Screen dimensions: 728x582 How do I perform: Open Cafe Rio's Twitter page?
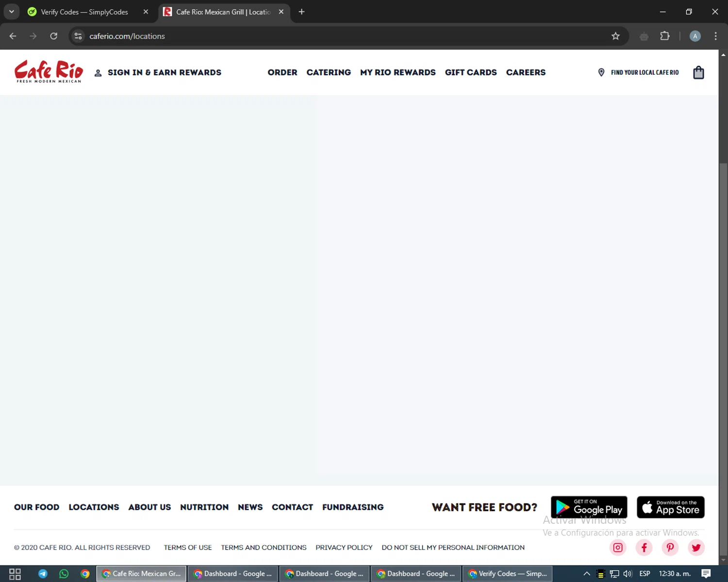pos(696,548)
